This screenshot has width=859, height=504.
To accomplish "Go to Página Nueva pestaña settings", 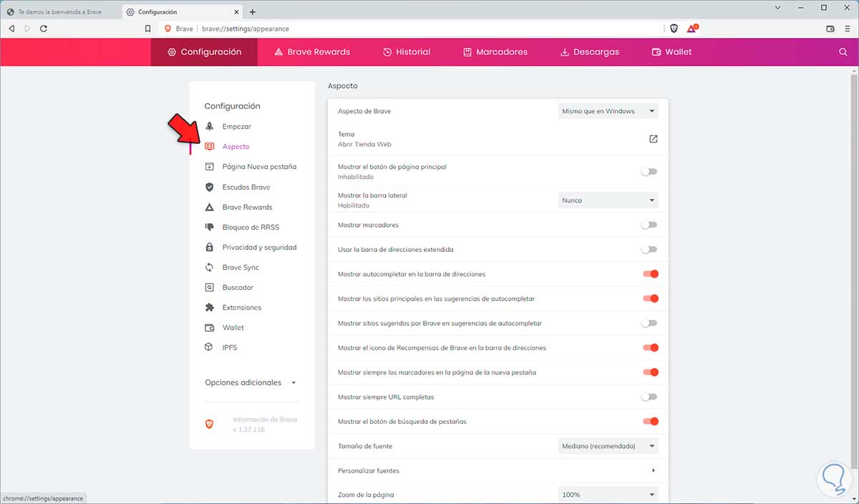I will click(x=259, y=167).
